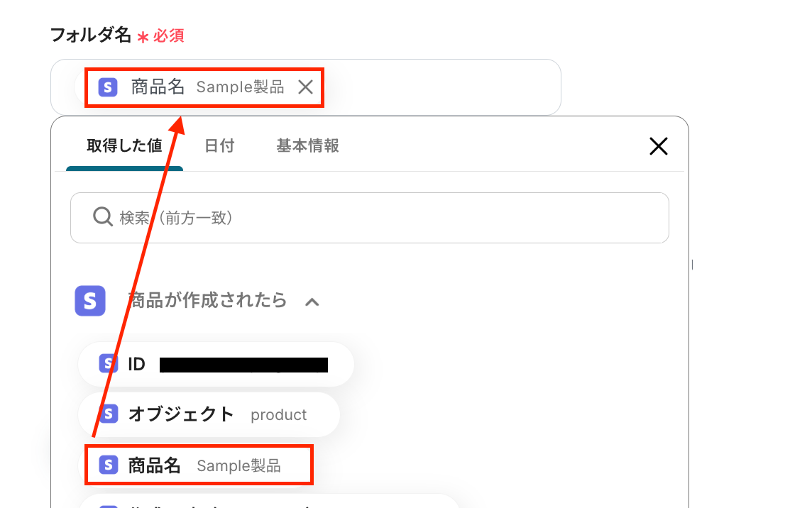
Task: Select the オブジェクト product value chip
Action: pyautogui.click(x=209, y=414)
